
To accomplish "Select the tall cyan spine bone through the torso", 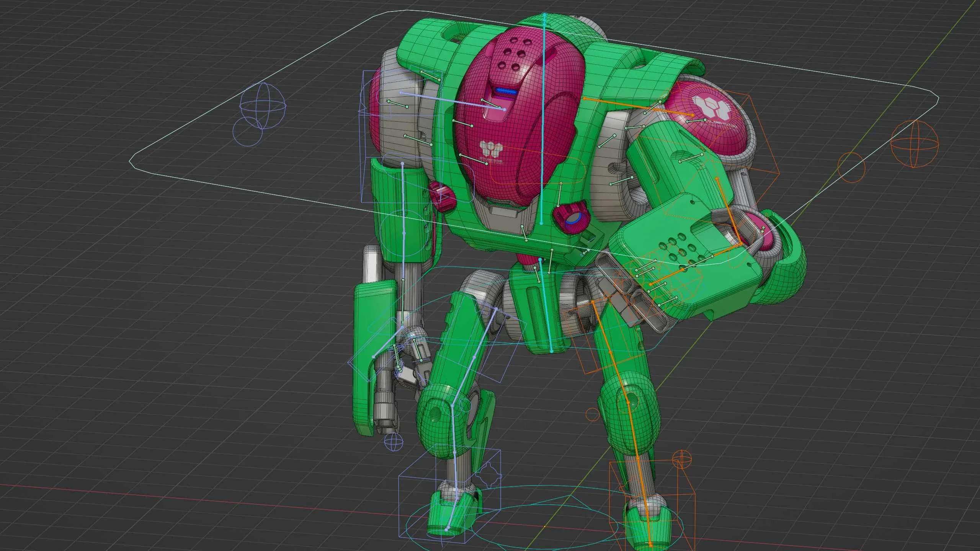I will pos(543,115).
